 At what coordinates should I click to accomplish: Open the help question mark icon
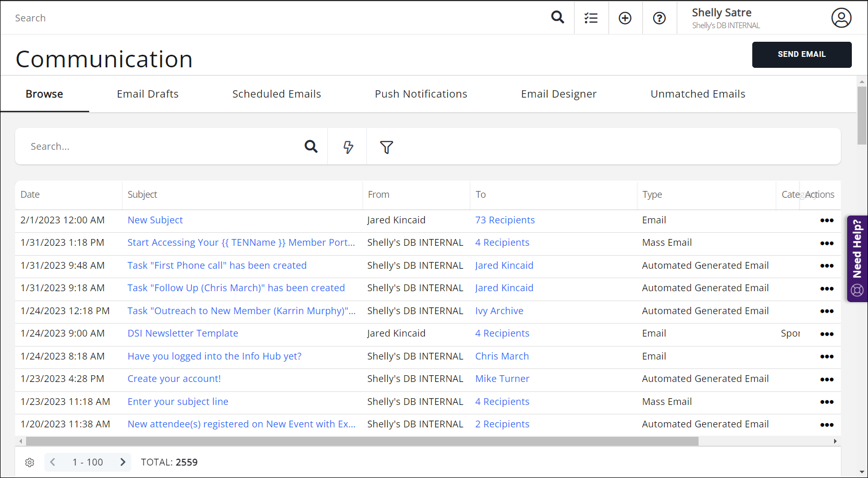pos(659,18)
